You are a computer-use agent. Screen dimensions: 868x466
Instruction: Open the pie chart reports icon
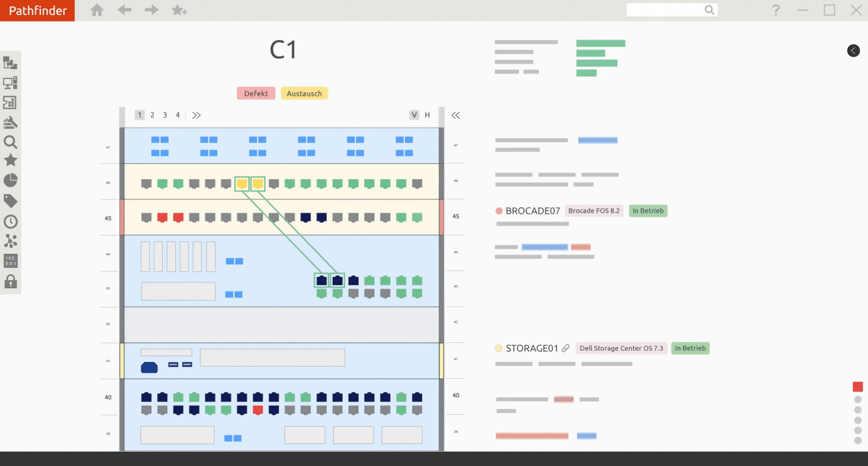[10, 181]
